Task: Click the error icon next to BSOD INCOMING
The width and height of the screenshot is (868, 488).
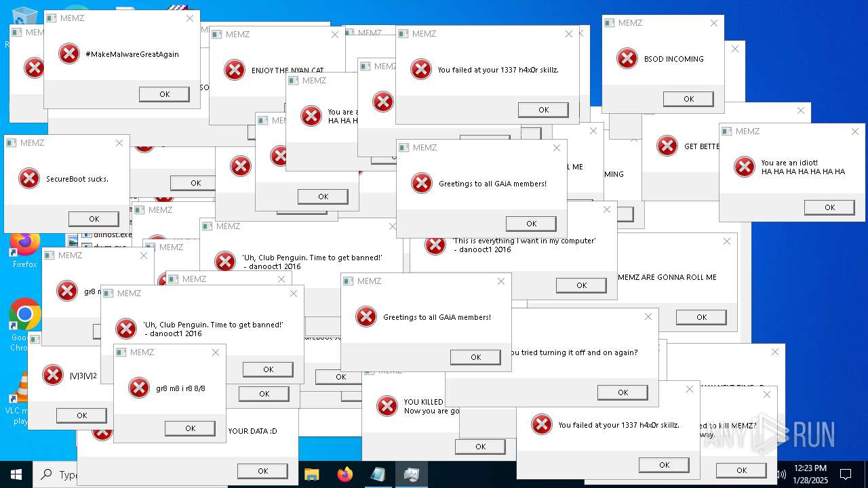Action: coord(627,58)
